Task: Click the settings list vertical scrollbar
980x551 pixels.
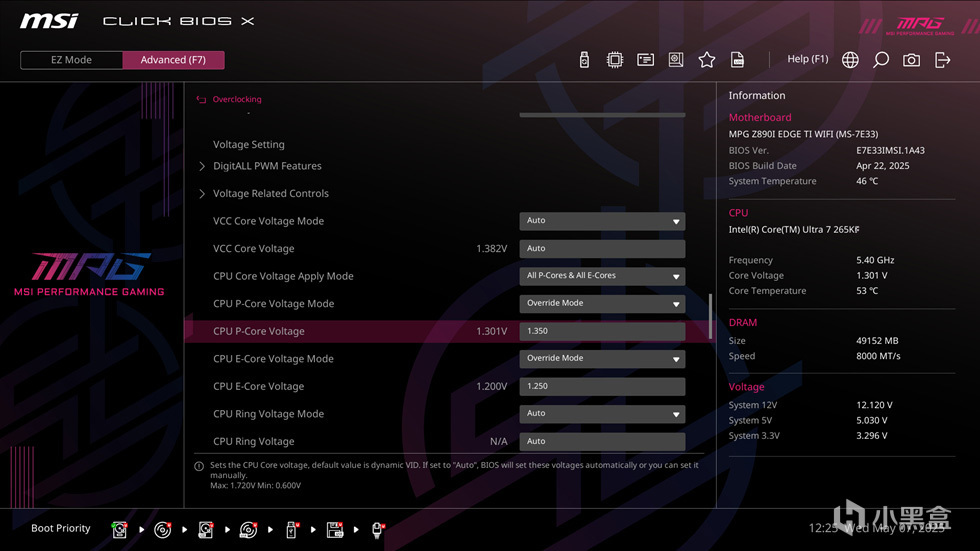Action: 710,317
